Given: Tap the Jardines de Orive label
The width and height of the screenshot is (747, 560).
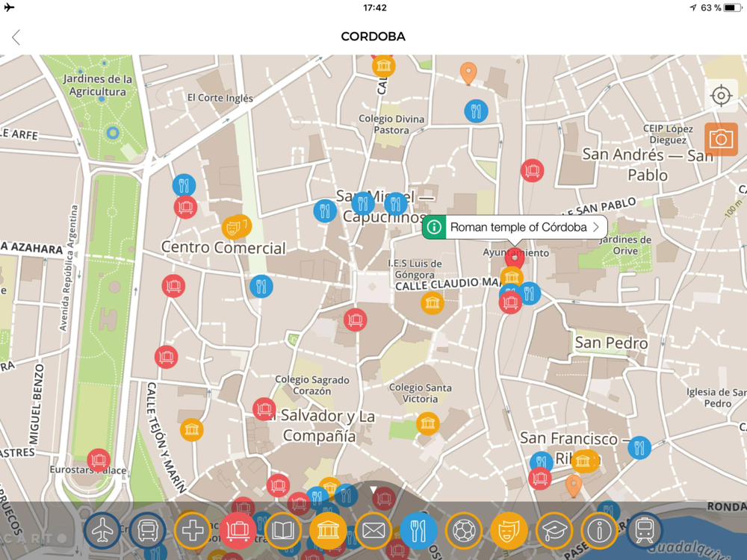Looking at the screenshot, I should (x=625, y=245).
